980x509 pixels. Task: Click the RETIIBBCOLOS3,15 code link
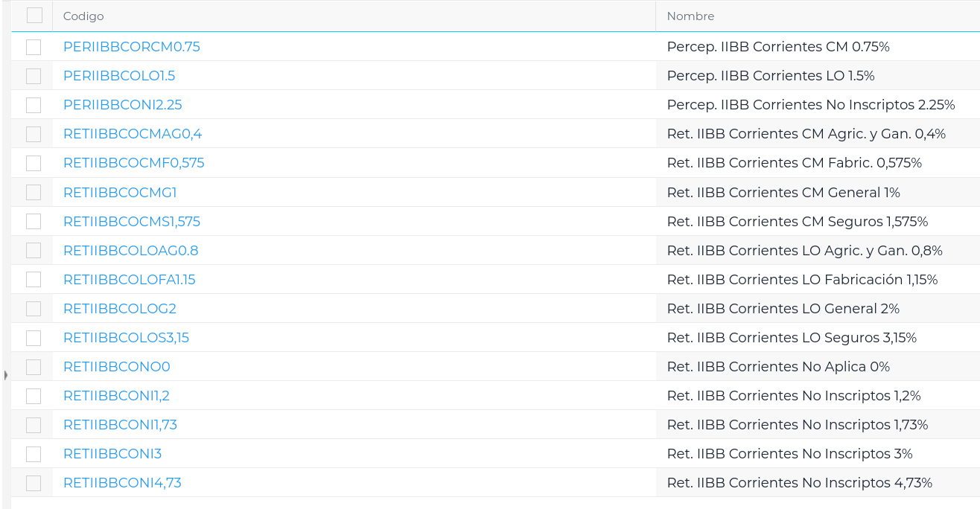point(127,338)
